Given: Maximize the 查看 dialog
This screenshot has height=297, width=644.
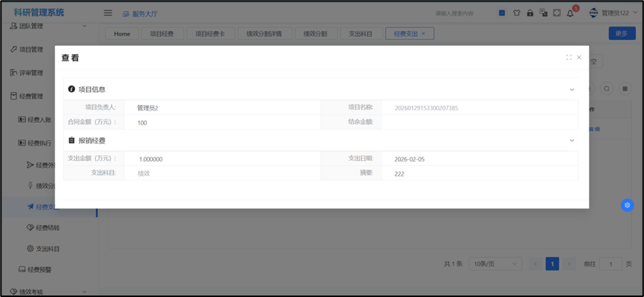Looking at the screenshot, I should click(568, 57).
